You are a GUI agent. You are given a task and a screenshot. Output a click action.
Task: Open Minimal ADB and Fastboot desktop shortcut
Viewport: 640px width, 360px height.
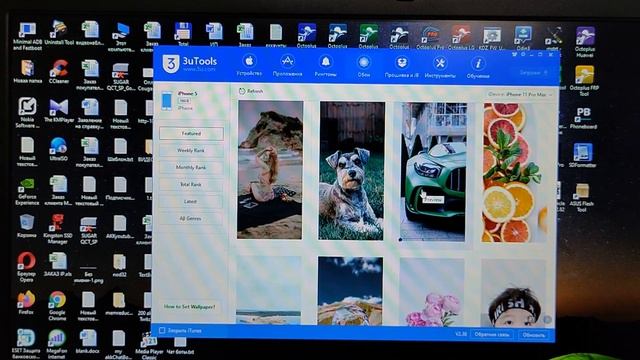pos(27,36)
